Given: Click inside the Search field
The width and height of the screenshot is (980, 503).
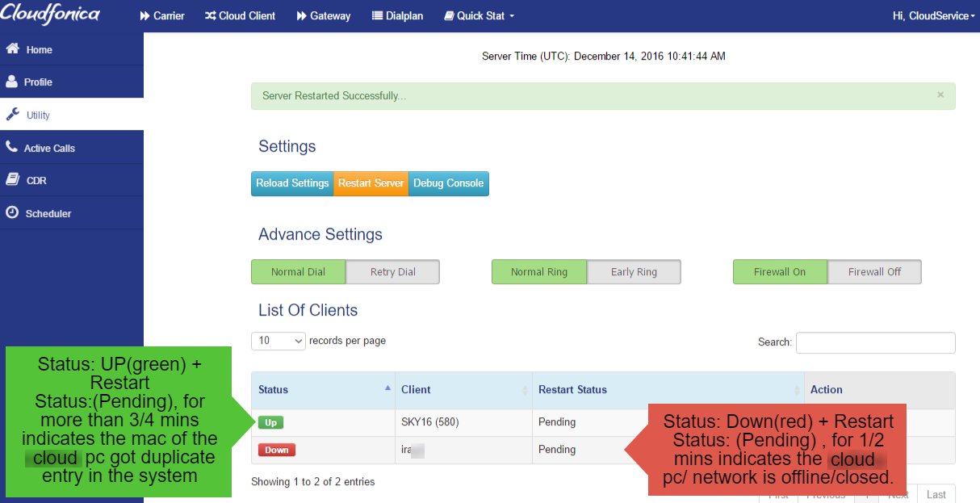Looking at the screenshot, I should click(875, 342).
